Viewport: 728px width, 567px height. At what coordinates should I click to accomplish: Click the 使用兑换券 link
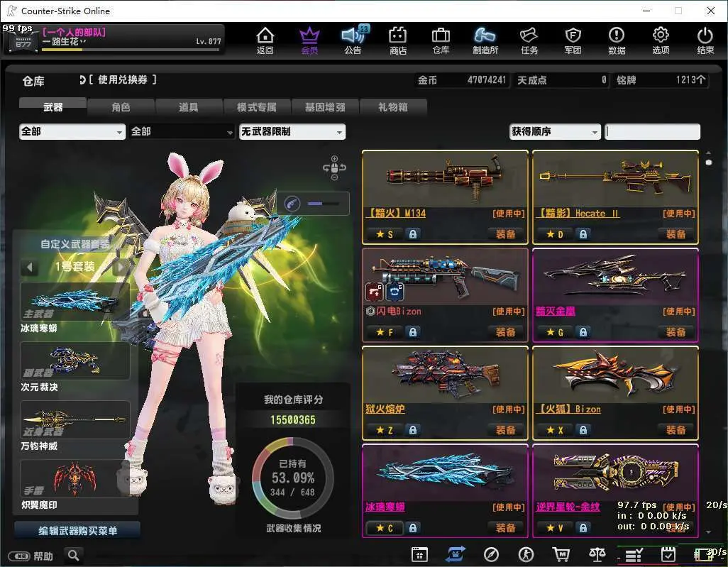pyautogui.click(x=123, y=80)
